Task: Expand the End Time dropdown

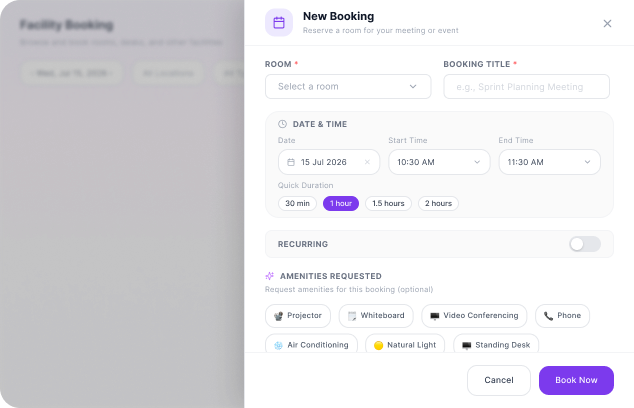Action: pos(549,162)
